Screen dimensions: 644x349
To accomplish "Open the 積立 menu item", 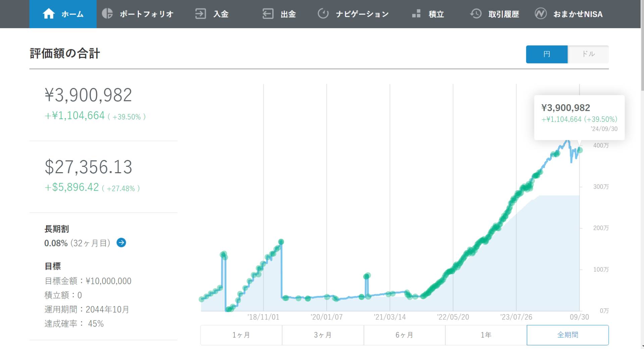I will (428, 14).
